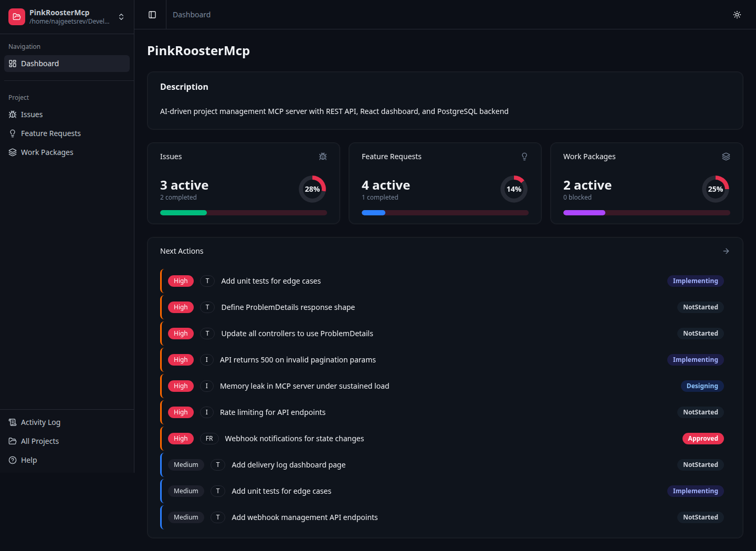
Task: Click I type badge on Rate limiting row
Action: tap(207, 412)
